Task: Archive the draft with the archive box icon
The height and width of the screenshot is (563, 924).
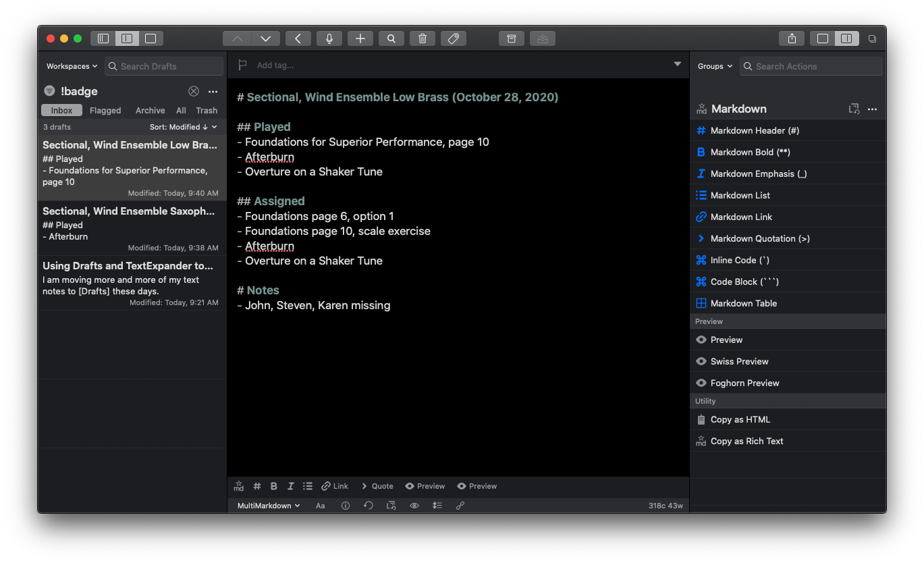Action: [x=512, y=38]
